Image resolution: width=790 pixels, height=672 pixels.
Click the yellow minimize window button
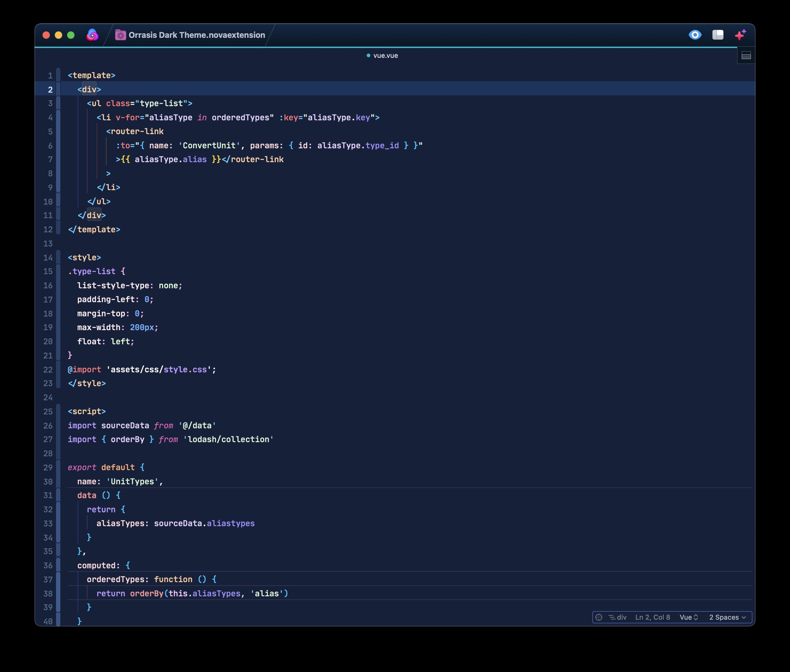point(58,35)
